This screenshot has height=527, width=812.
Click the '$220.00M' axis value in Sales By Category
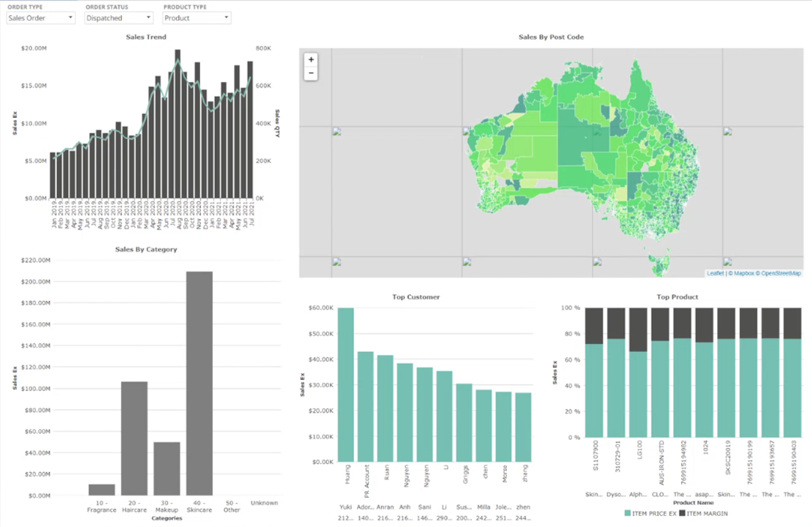(x=36, y=260)
